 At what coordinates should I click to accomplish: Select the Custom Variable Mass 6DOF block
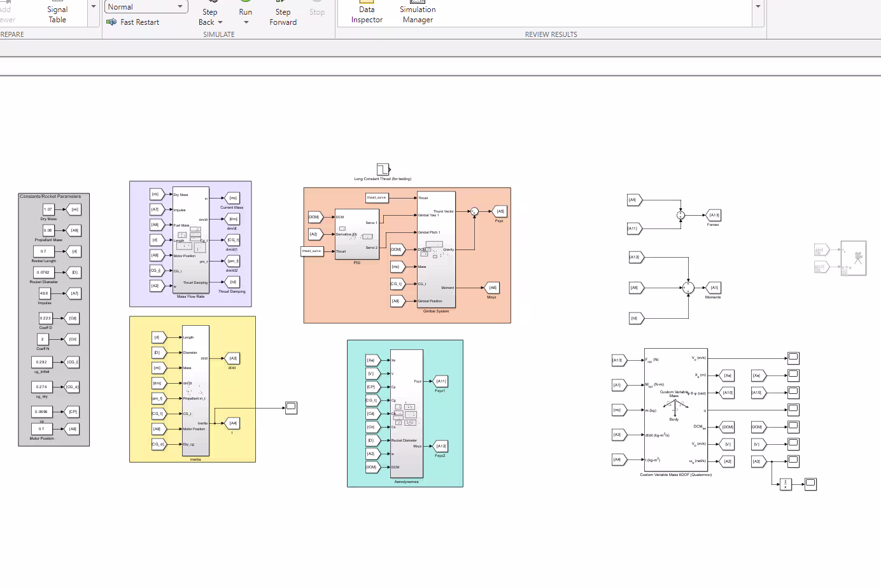pyautogui.click(x=675, y=410)
